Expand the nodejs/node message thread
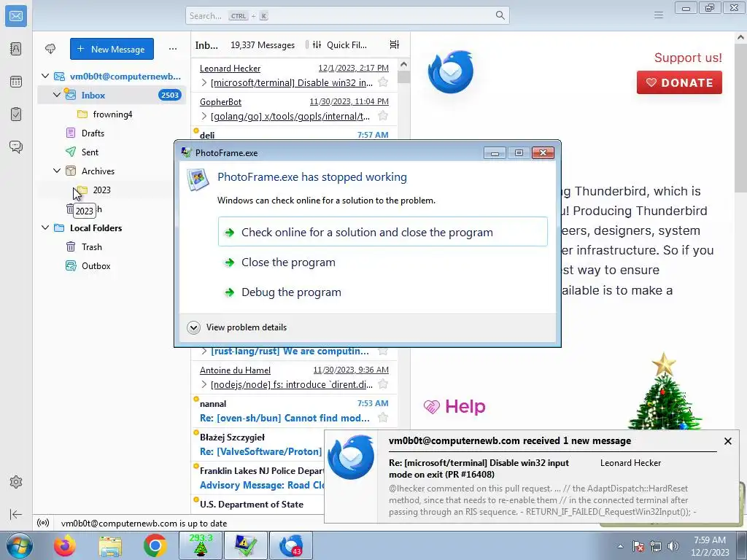The width and height of the screenshot is (747, 560). coord(204,384)
